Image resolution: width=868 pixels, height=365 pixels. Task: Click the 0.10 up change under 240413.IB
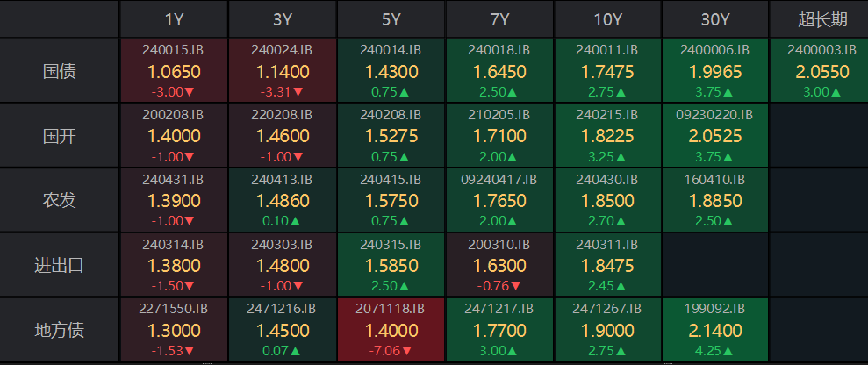[282, 220]
